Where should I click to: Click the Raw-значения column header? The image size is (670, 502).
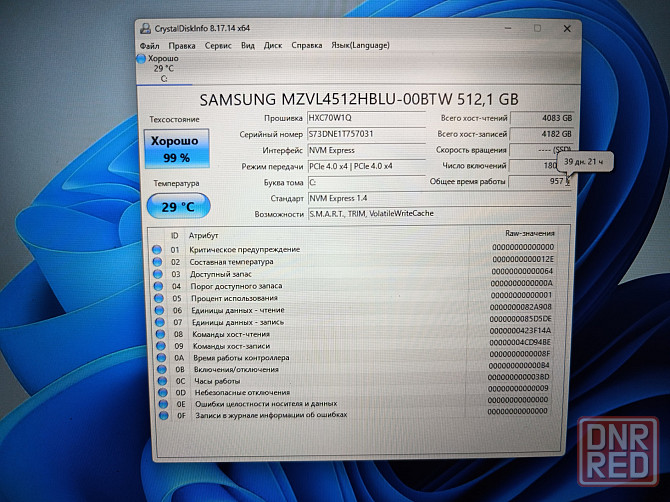coord(526,234)
